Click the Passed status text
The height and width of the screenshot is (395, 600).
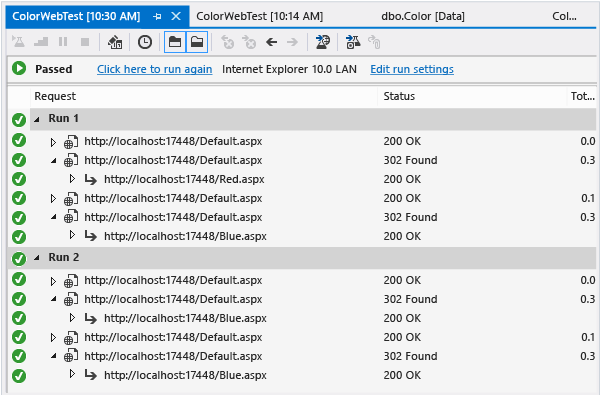click(x=54, y=69)
